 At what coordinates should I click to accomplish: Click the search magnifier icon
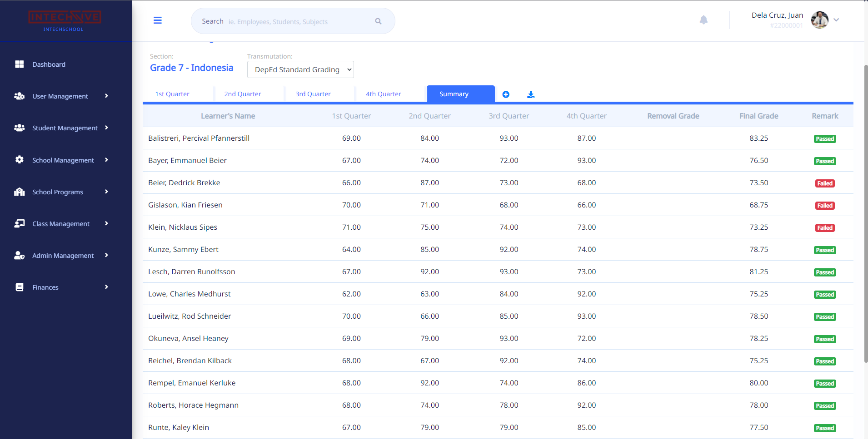(378, 21)
